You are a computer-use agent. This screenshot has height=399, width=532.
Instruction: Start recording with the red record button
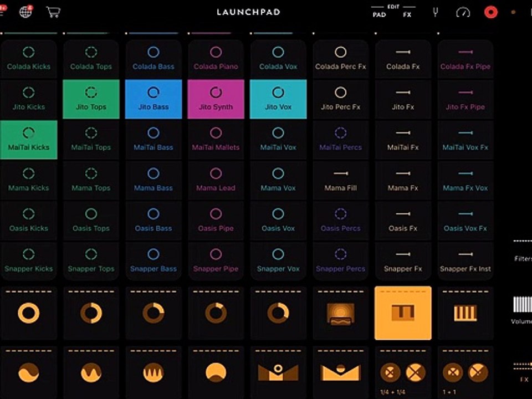[490, 12]
